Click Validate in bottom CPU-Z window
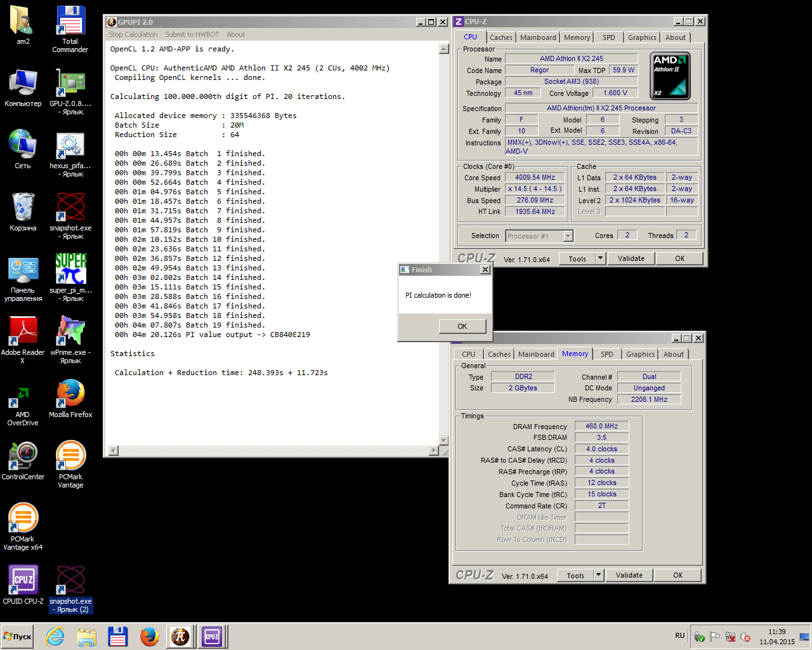The image size is (812, 650). [629, 575]
